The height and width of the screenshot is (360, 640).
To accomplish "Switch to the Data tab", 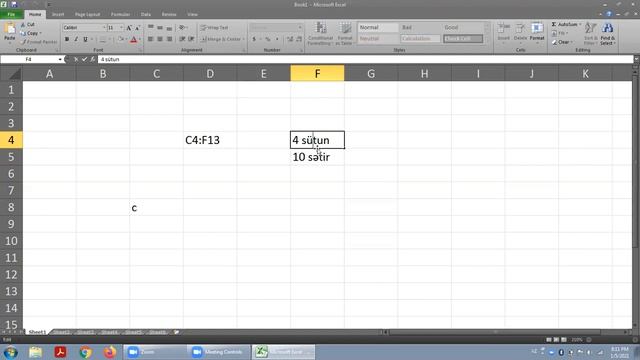I will (x=146, y=14).
